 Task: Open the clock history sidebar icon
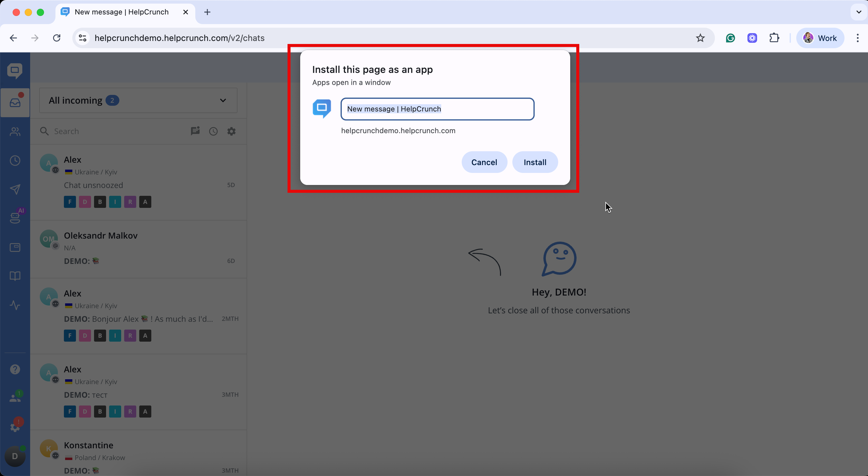point(15,161)
